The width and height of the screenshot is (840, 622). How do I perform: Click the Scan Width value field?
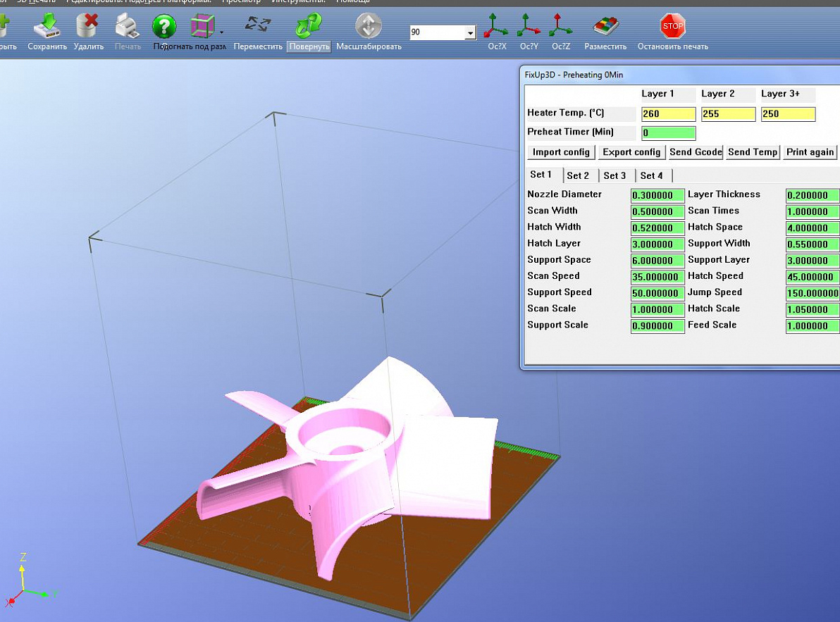657,211
